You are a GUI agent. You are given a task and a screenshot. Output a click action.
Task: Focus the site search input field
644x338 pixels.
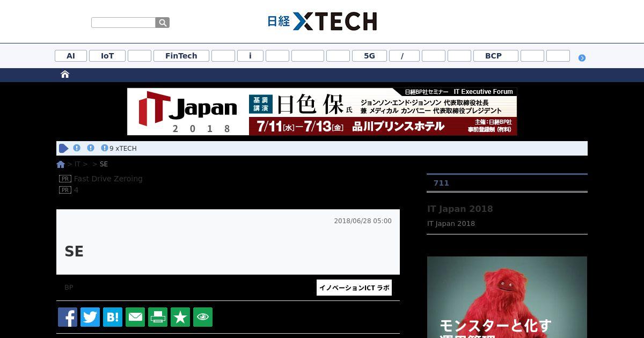point(123,23)
